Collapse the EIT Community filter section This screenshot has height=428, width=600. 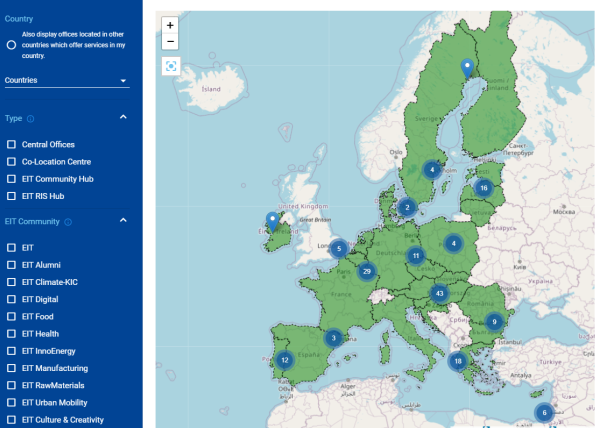click(x=123, y=220)
